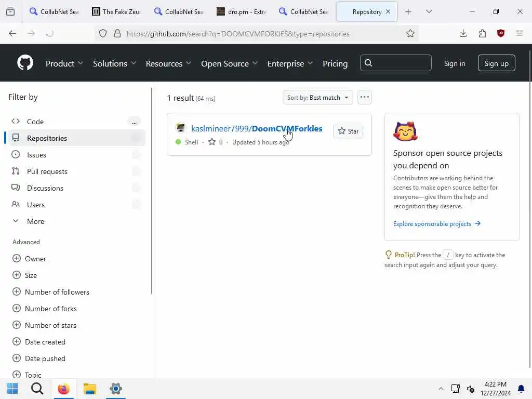Click the Code filter ellipsis badge

pyautogui.click(x=135, y=122)
